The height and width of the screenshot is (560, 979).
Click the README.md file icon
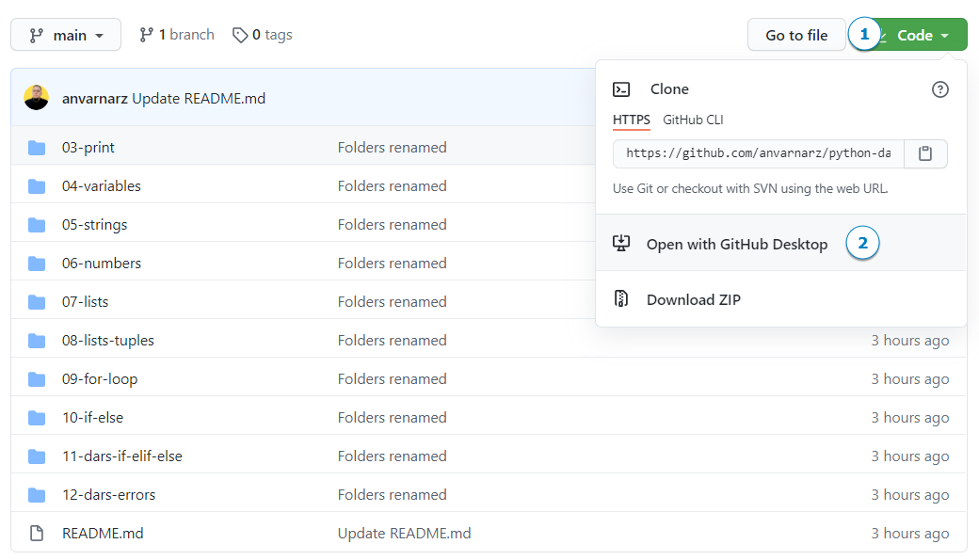(37, 534)
